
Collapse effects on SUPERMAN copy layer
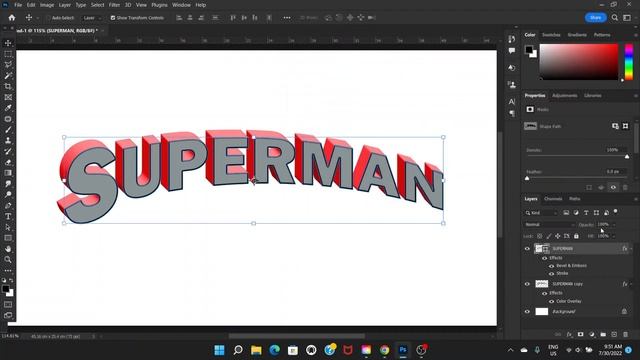click(x=631, y=284)
